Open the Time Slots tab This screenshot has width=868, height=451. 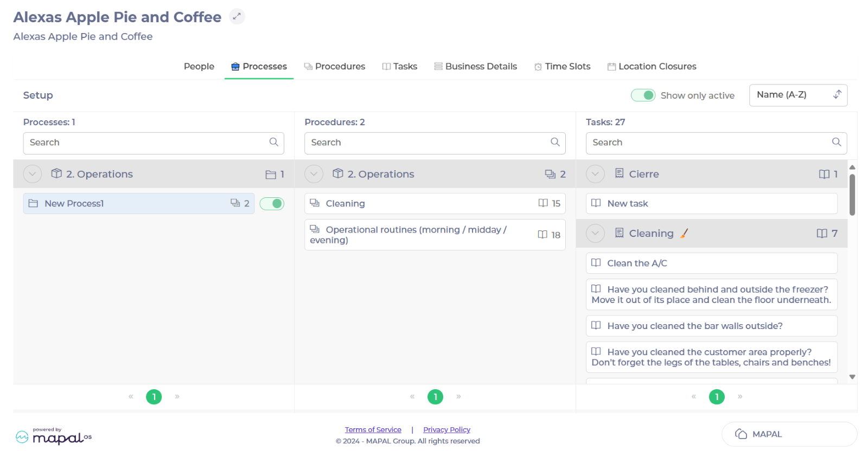coord(563,66)
